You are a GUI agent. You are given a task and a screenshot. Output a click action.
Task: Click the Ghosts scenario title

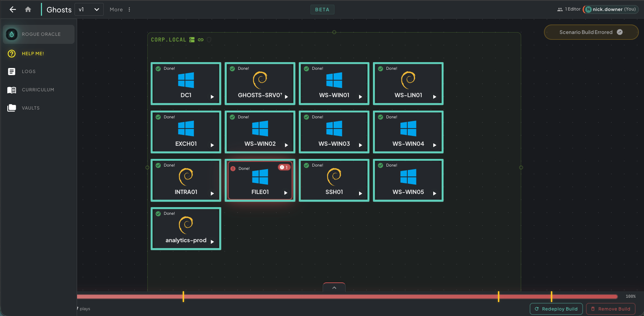point(59,10)
